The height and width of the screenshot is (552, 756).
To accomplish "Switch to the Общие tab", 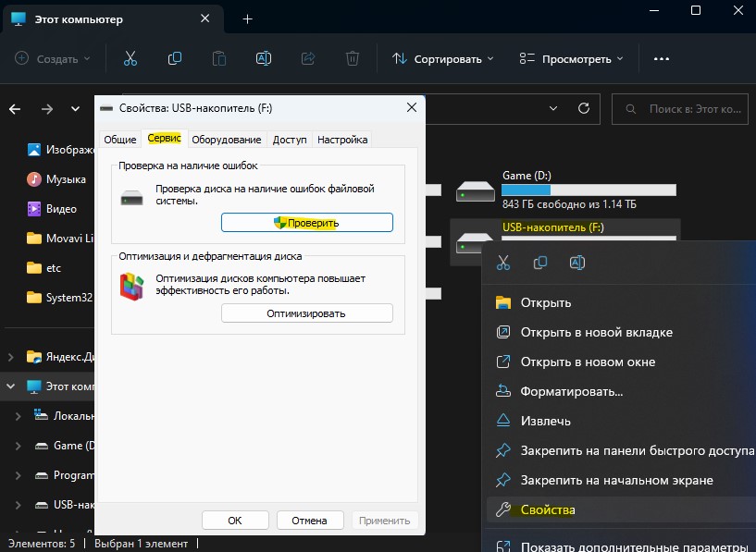I will (x=120, y=140).
